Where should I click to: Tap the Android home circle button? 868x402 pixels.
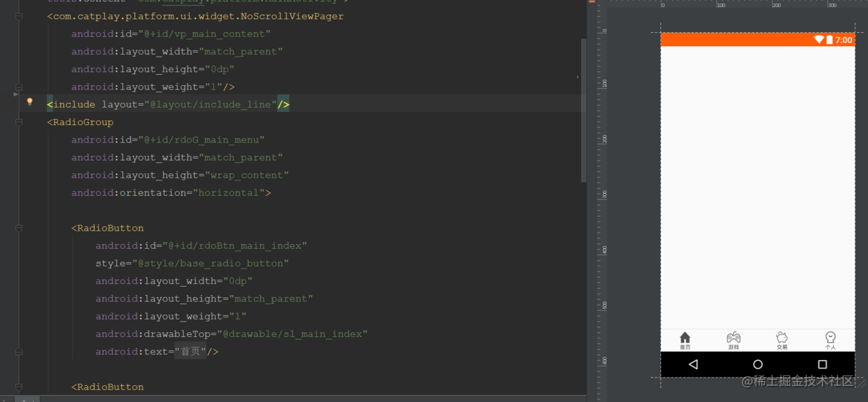pyautogui.click(x=757, y=364)
